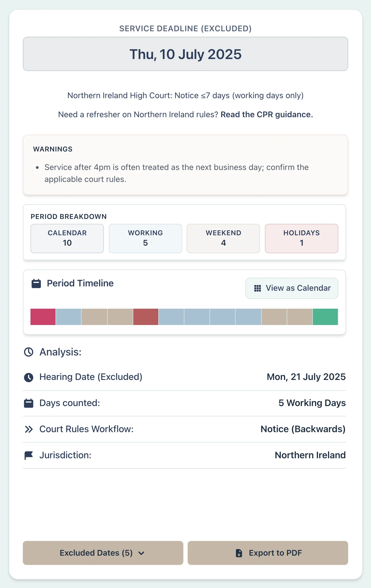Select the Working days breakdown tile

coord(145,238)
